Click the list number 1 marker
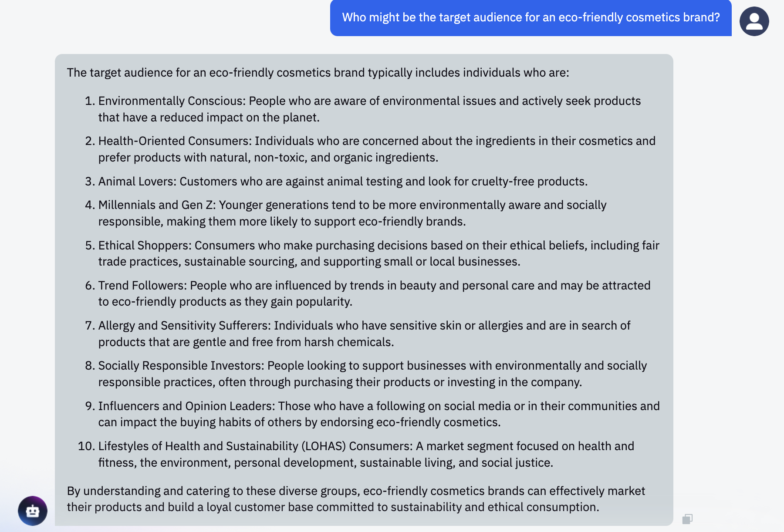The height and width of the screenshot is (532, 784). pos(90,101)
